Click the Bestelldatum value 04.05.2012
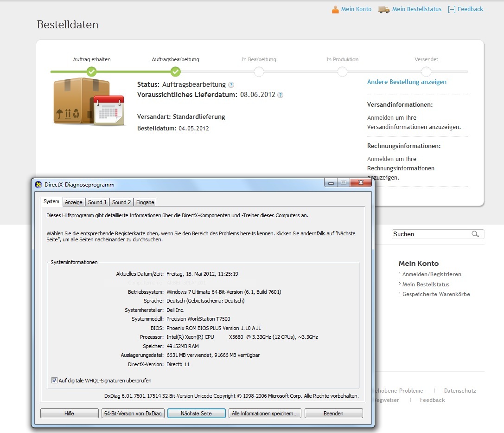Screen dimensions: 504x433 [x=194, y=129]
